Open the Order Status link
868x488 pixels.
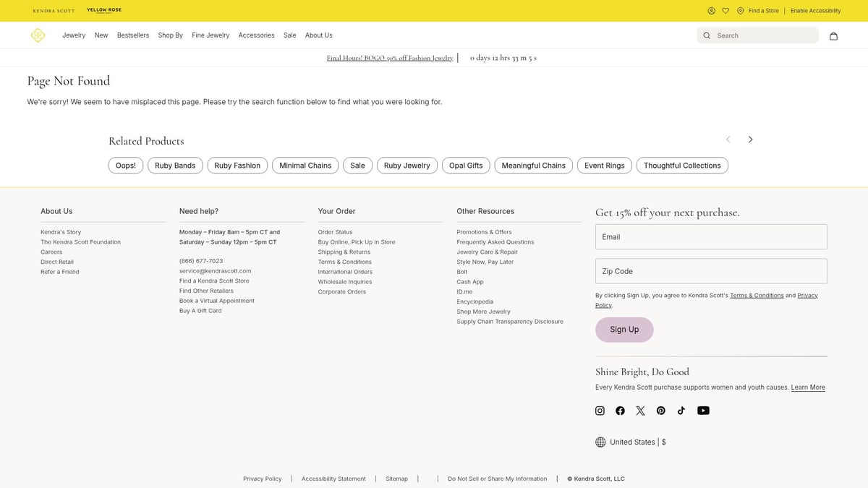point(335,232)
